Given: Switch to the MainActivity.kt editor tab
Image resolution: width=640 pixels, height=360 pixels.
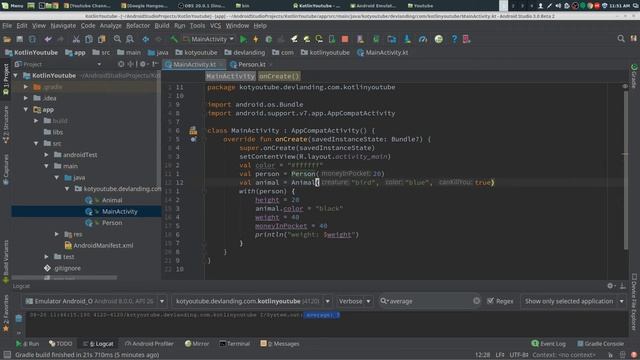Looking at the screenshot, I should [194, 64].
